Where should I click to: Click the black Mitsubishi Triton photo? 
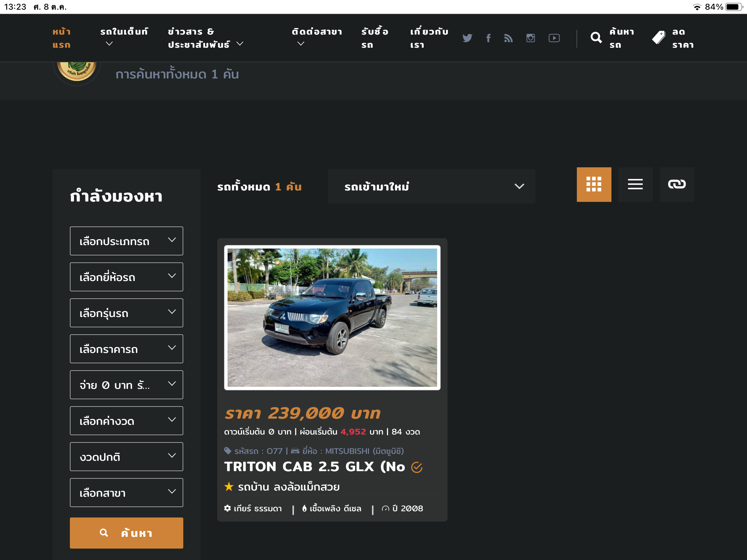click(x=332, y=317)
